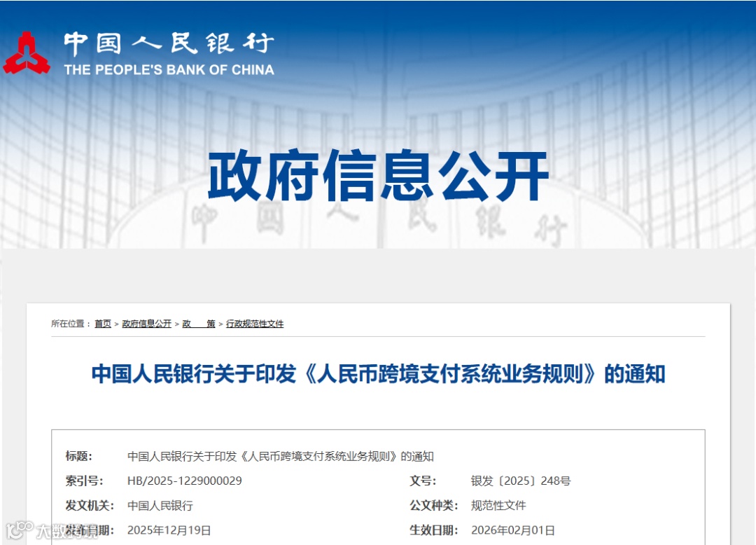Screen dimensions: 756x545
Task: Click the 公文种类 field label
Action: 434,506
